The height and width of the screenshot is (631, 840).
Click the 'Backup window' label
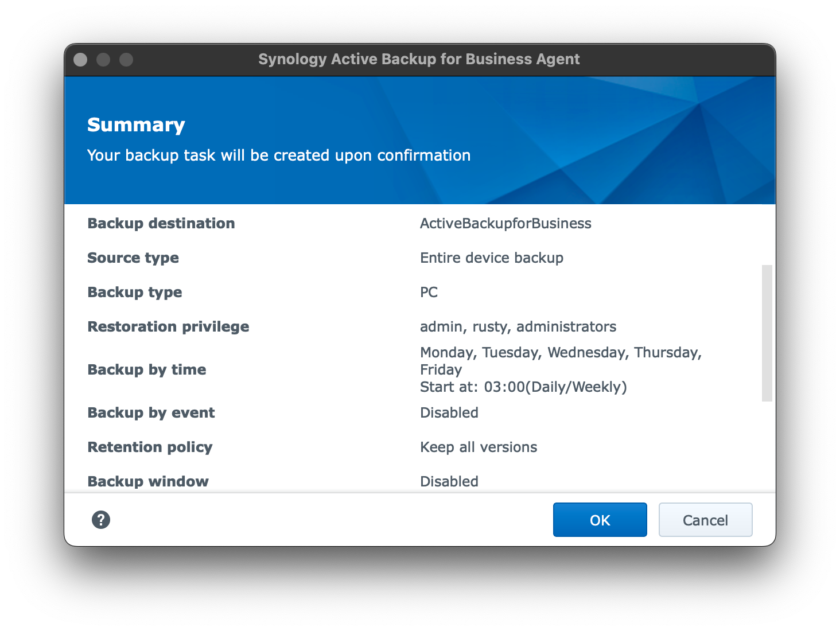(148, 481)
